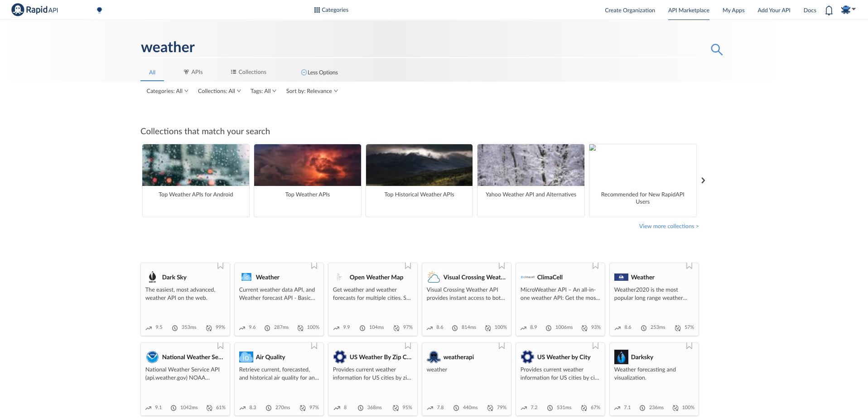Click the RapidAPI logo

(x=35, y=10)
